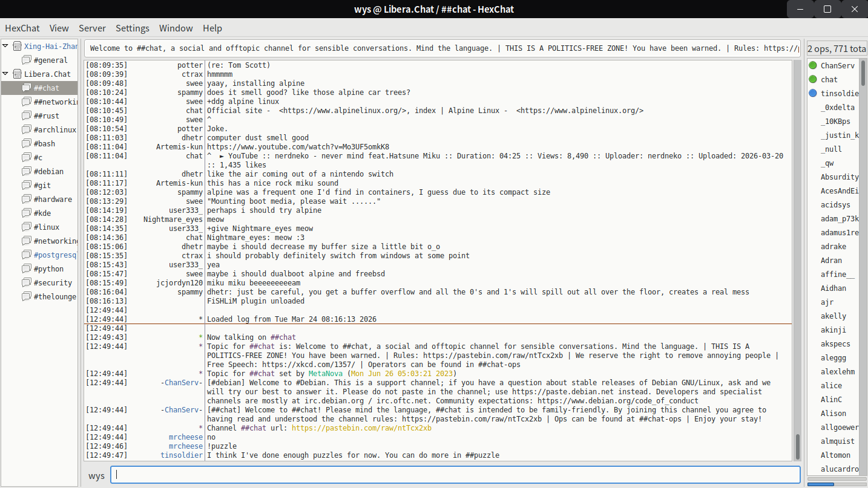Collapse the Xing-Hai-Zhan server tree
The width and height of the screenshot is (868, 488).
pos(5,46)
